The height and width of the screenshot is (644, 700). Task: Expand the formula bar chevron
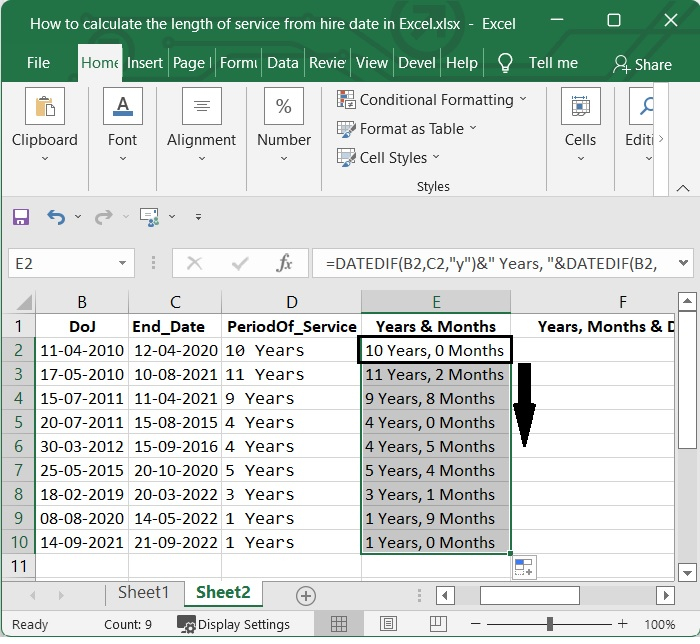(x=684, y=263)
